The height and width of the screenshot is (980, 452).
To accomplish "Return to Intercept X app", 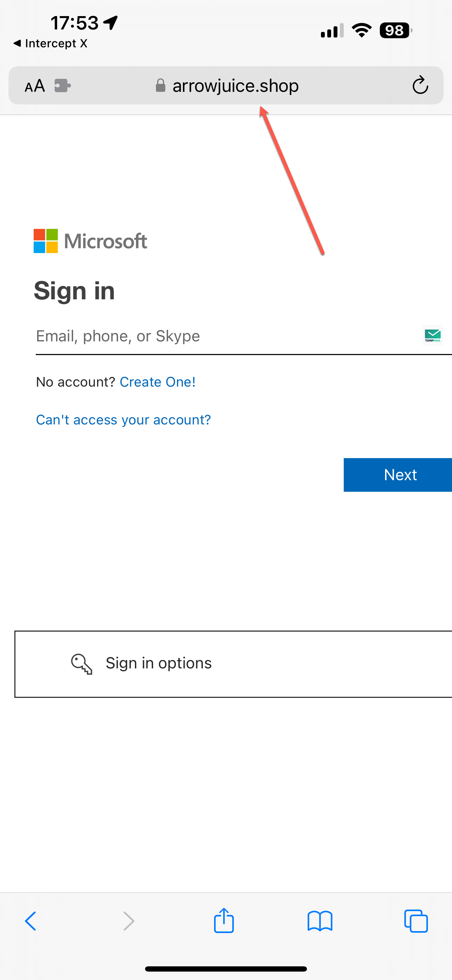I will (50, 43).
